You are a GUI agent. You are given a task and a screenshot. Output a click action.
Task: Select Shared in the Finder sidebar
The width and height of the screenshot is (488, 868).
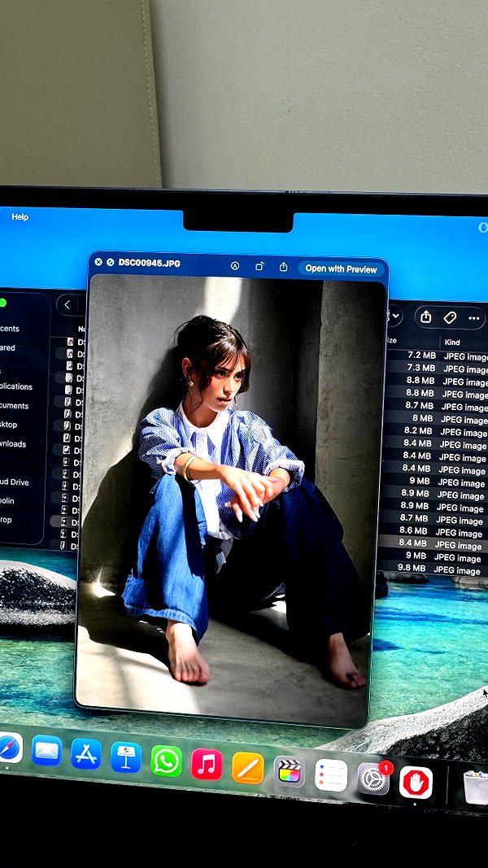(x=7, y=347)
